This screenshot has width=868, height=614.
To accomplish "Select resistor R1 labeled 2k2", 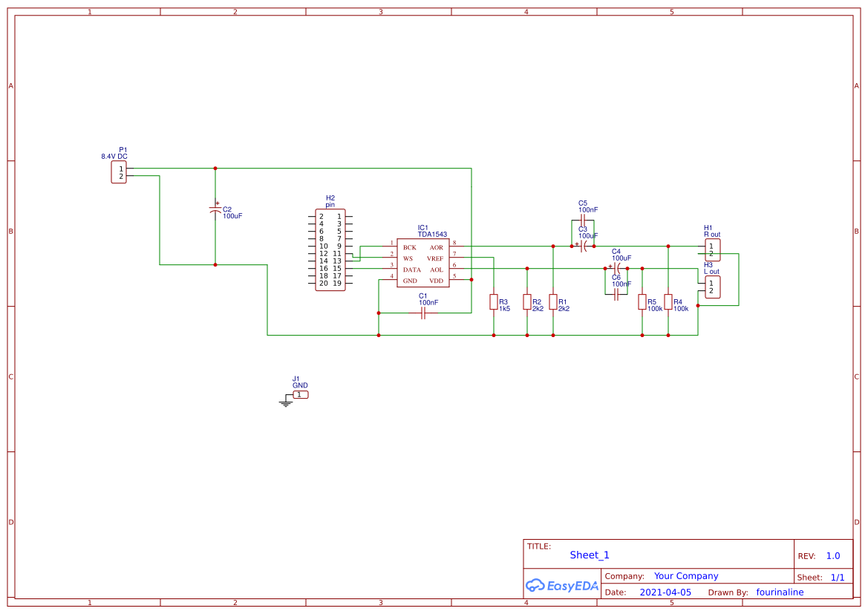I will pyautogui.click(x=552, y=302).
